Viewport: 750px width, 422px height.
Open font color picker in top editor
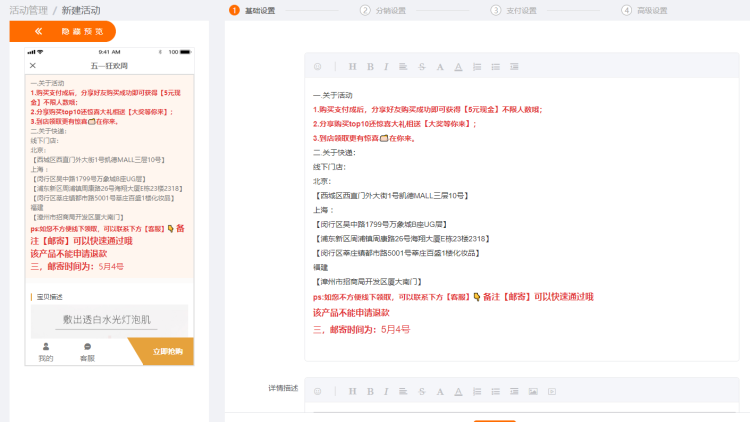pos(440,67)
